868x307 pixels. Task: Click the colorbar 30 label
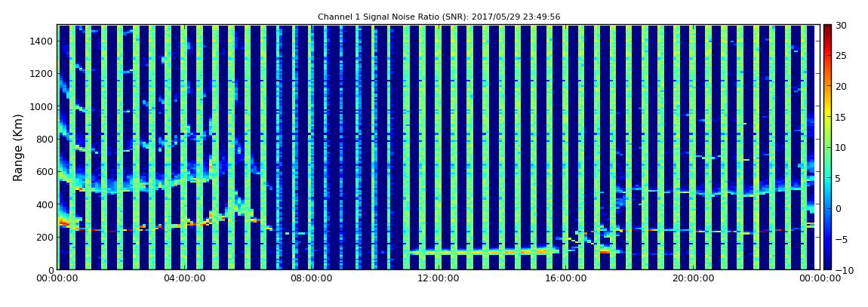tap(841, 26)
